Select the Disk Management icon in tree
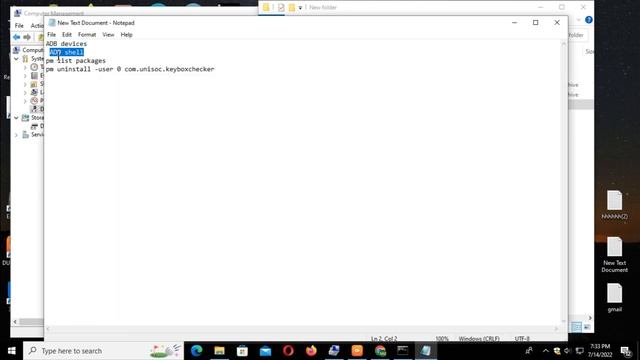 pyautogui.click(x=34, y=126)
